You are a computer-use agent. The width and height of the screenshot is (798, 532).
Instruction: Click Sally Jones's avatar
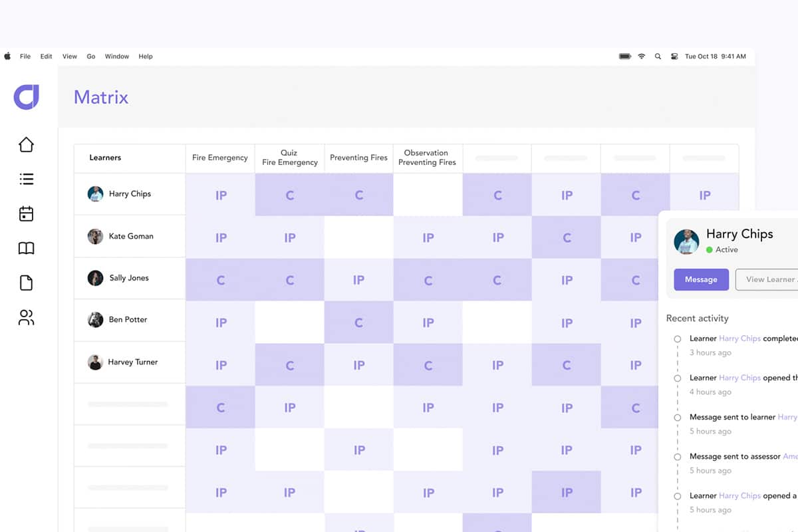point(95,278)
